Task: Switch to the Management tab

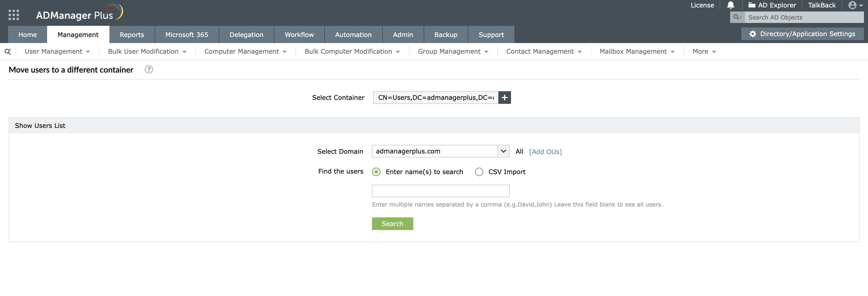Action: pyautogui.click(x=78, y=35)
